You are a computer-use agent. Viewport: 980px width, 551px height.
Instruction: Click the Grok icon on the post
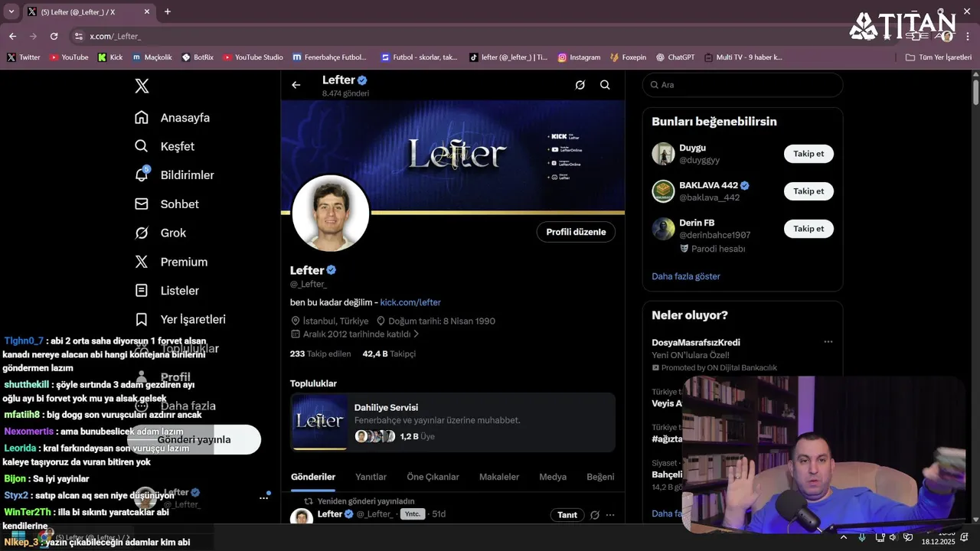594,515
